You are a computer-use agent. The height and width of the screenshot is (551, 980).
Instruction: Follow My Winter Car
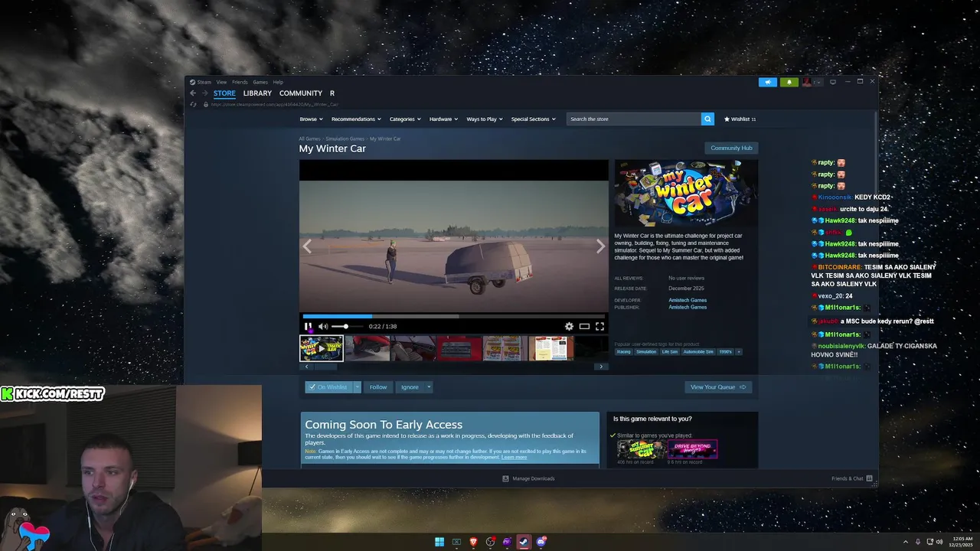378,387
